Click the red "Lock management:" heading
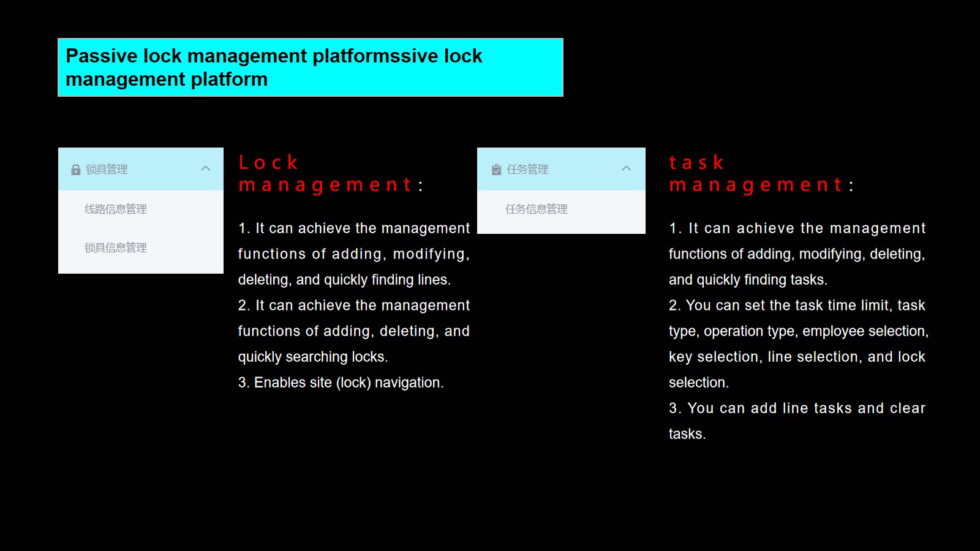Image resolution: width=980 pixels, height=551 pixels. tap(330, 174)
